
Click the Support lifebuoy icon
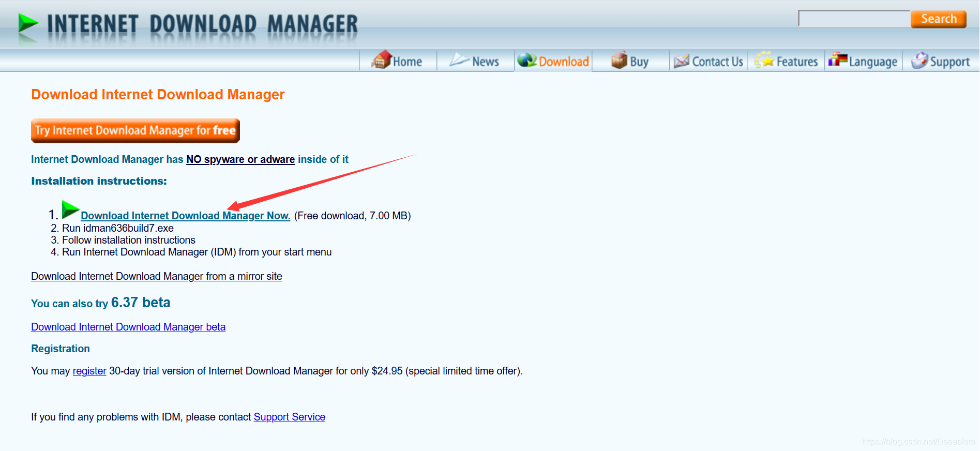[x=919, y=60]
